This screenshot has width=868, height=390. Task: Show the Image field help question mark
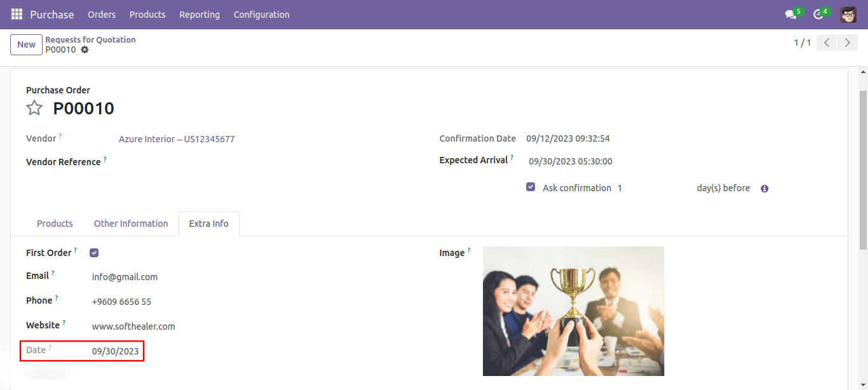[469, 250]
